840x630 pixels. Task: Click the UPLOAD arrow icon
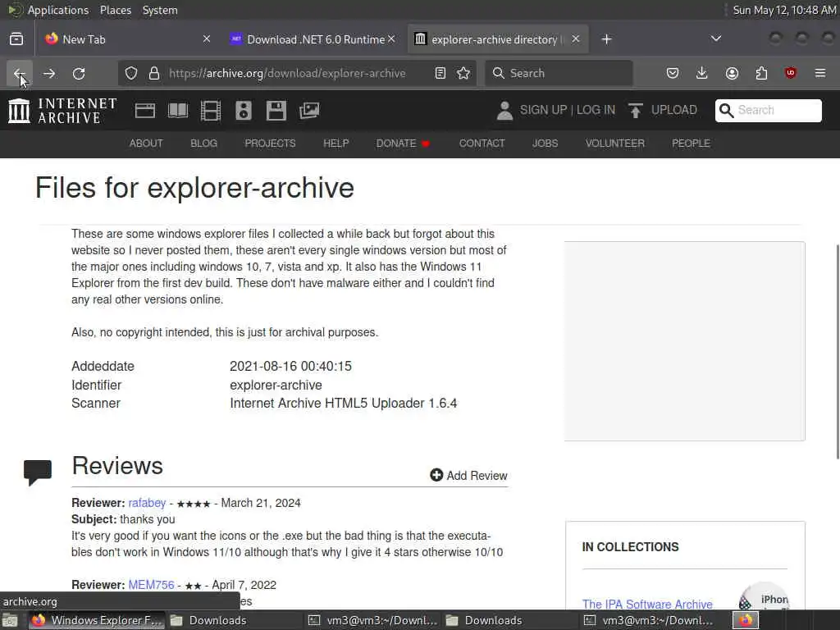636,111
